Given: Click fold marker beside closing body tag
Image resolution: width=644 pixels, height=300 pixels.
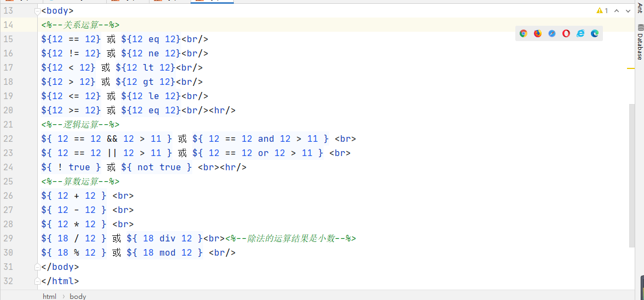Looking at the screenshot, I should coord(37,267).
